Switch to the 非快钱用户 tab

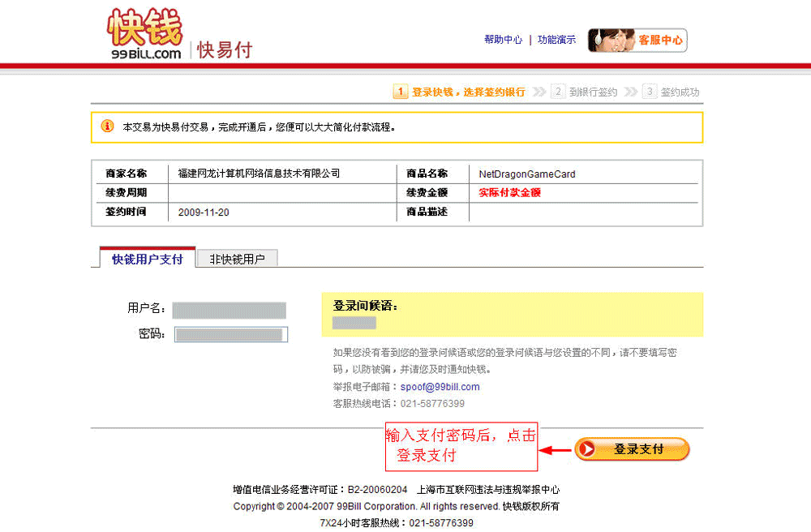238,259
